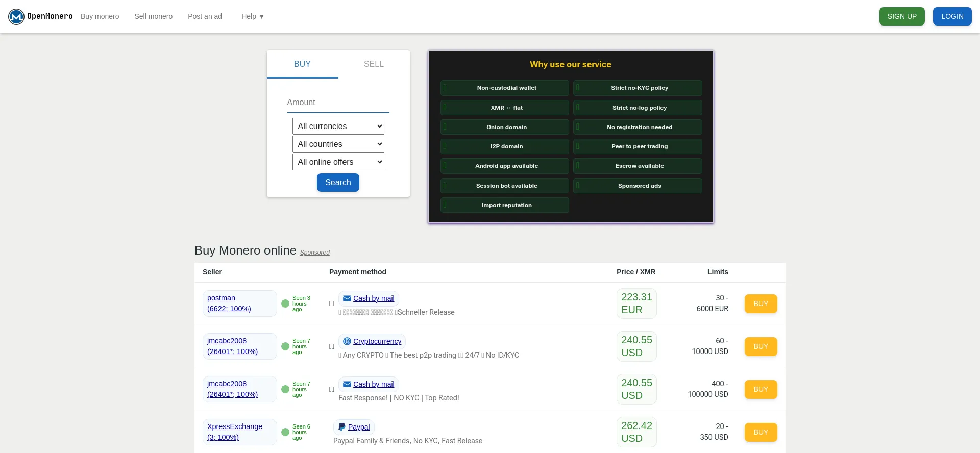The image size is (980, 453).
Task: Click the Why use our service heading
Action: pos(571,64)
